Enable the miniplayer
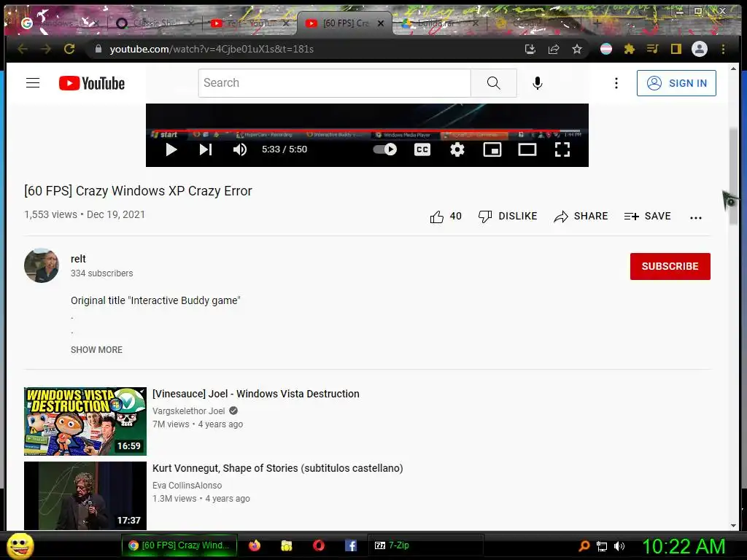747x560 pixels. coord(492,149)
